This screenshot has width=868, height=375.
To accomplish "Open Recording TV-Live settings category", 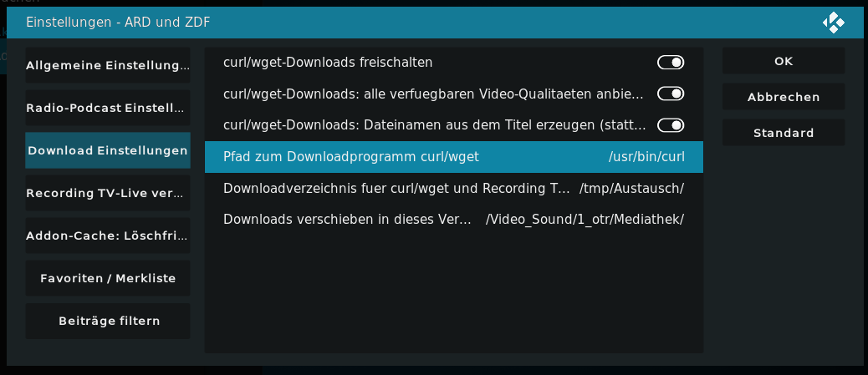I will coord(108,193).
